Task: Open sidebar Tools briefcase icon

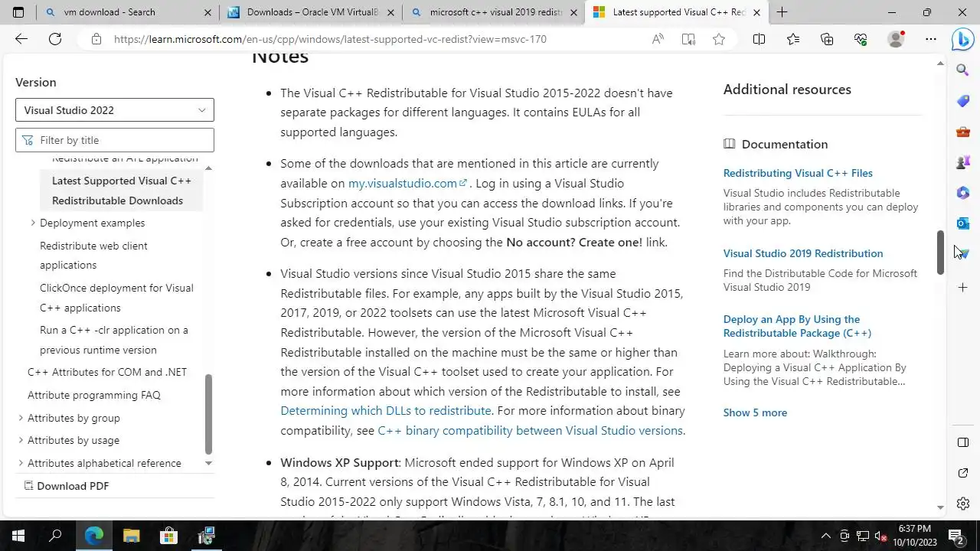Action: pos(963,132)
